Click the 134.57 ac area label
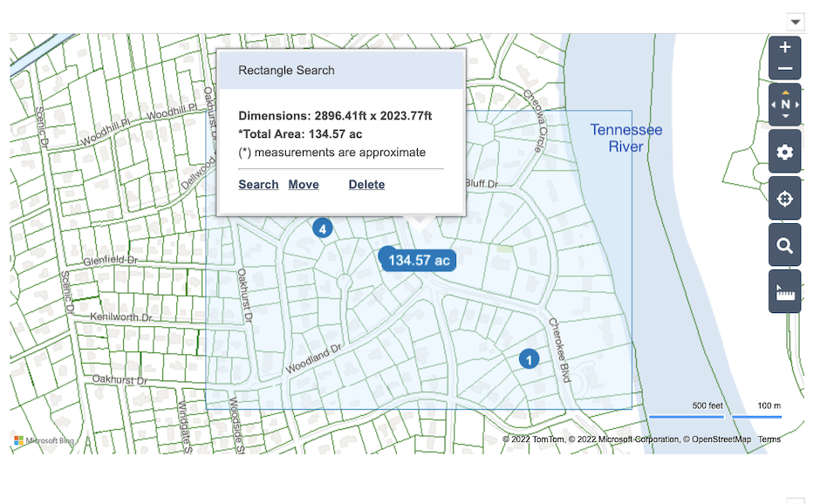 (419, 260)
